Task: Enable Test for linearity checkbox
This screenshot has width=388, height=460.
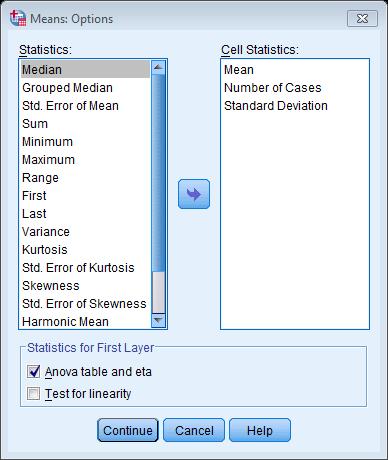Action: click(33, 393)
